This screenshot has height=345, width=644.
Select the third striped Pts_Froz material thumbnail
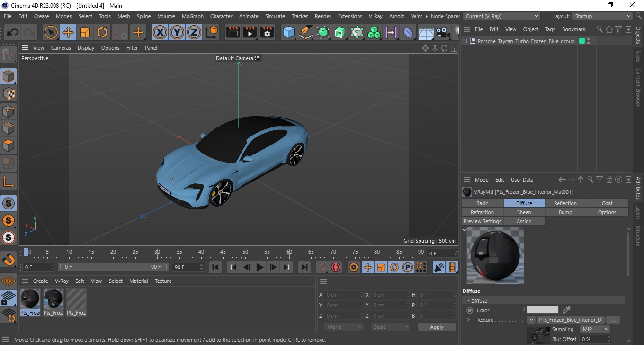click(x=76, y=302)
